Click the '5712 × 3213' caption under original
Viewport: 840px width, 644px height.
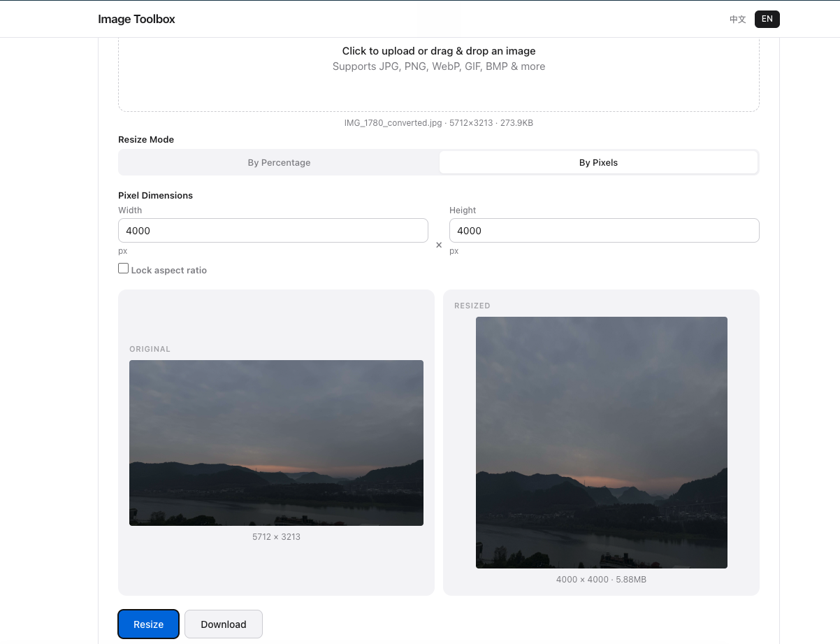[276, 537]
